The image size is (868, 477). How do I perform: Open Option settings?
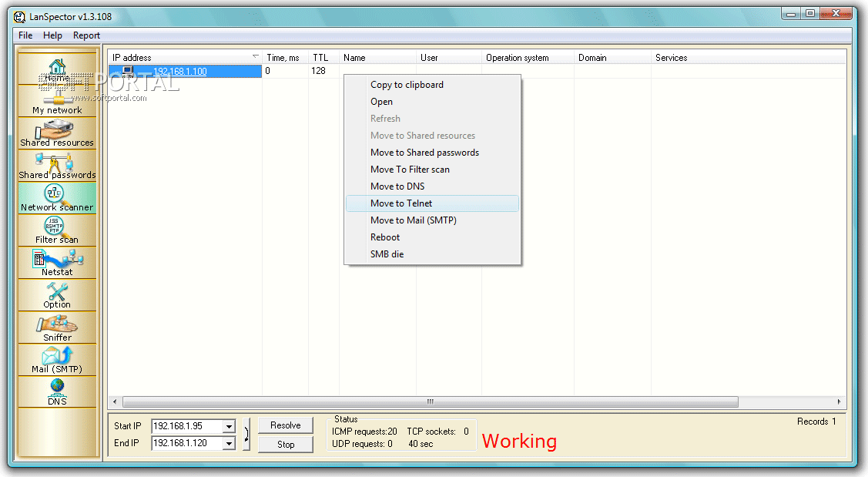(x=57, y=295)
